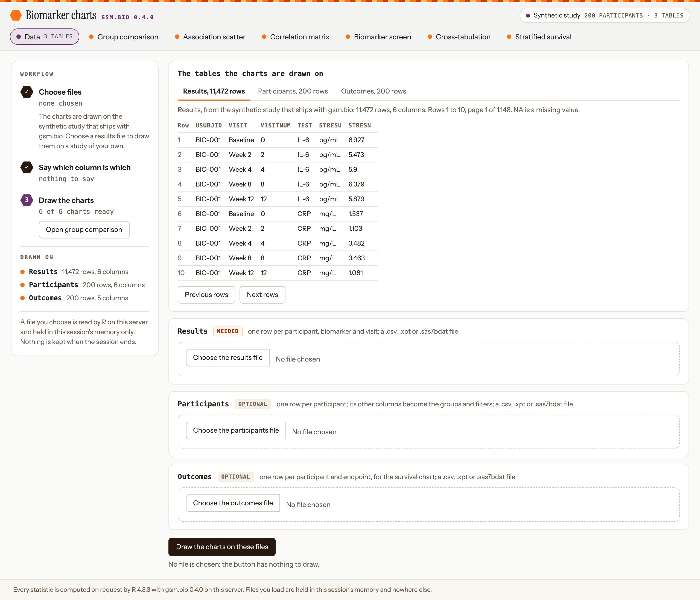
Task: Click the 'none chosen' status text
Action: (x=60, y=103)
